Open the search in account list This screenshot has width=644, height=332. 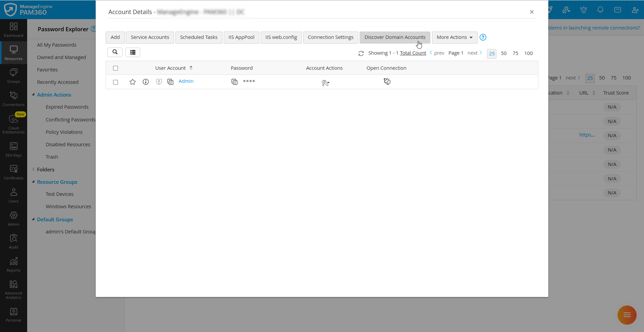[x=115, y=52]
